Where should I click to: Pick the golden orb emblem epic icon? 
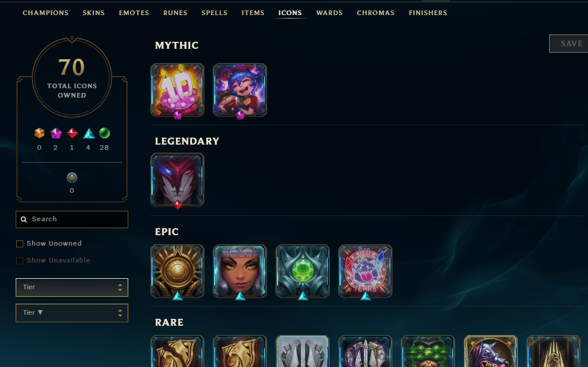tap(178, 271)
